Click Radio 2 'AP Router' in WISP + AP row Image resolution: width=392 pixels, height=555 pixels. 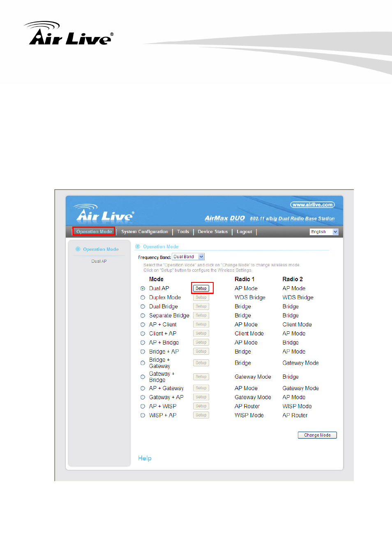[295, 416]
